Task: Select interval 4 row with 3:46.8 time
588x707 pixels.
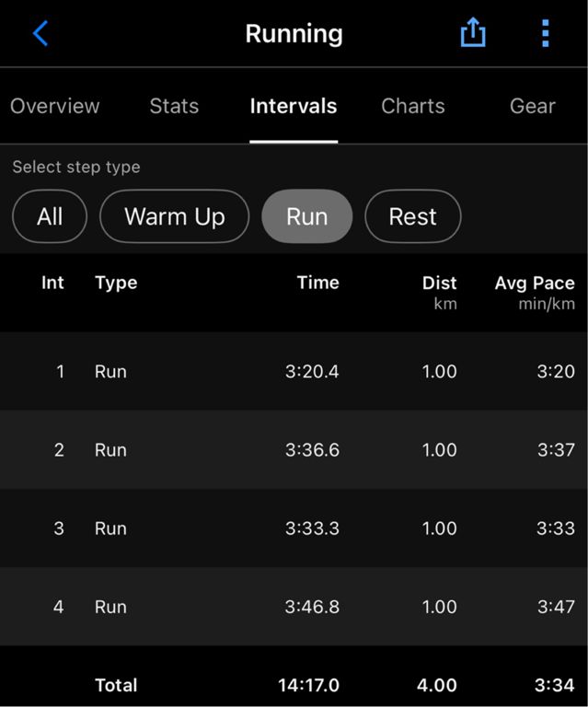Action: 294,607
